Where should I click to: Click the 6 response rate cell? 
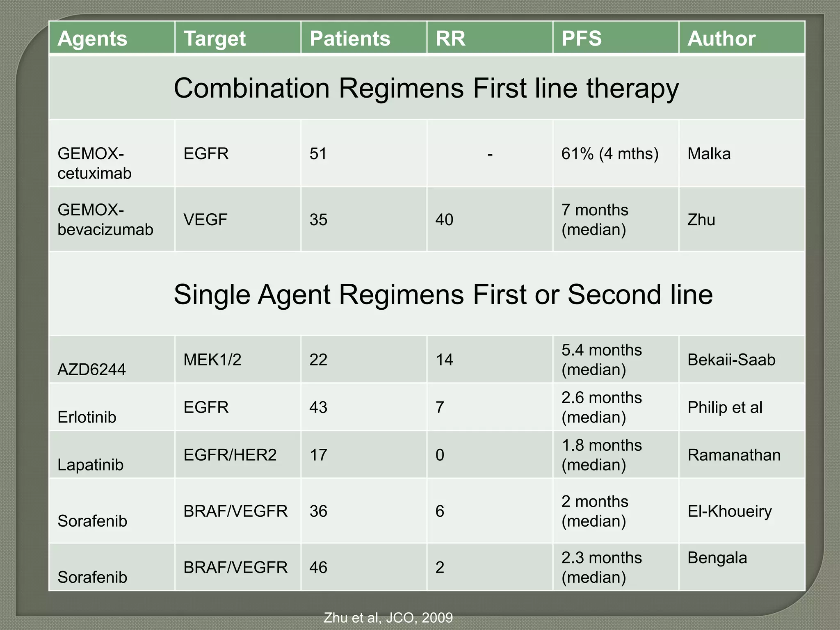tap(490, 511)
